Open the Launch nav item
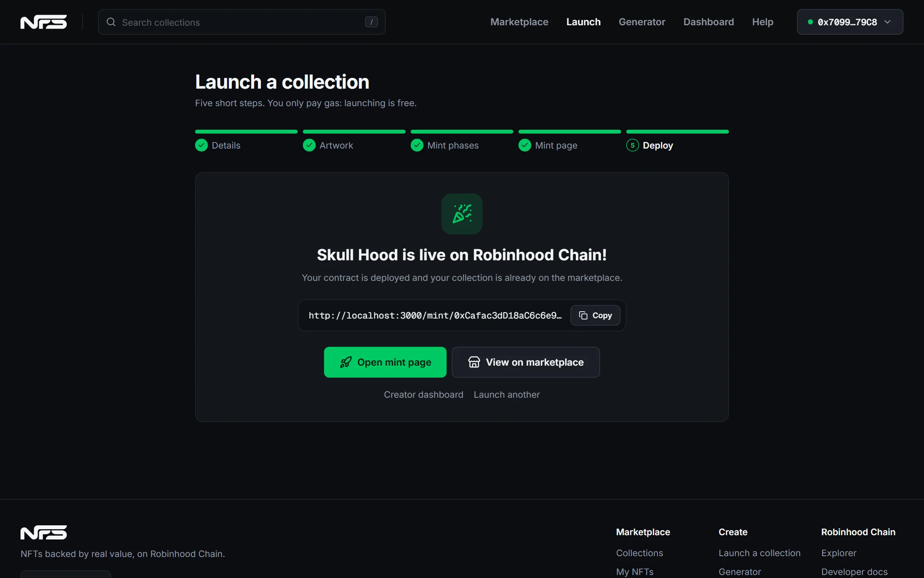The image size is (924, 578). [583, 22]
